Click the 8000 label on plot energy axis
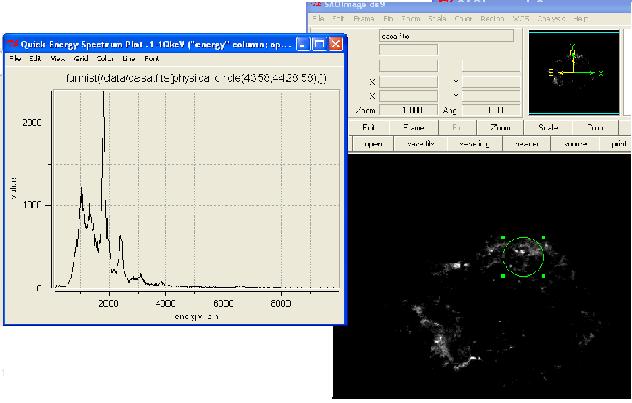 coord(281,303)
